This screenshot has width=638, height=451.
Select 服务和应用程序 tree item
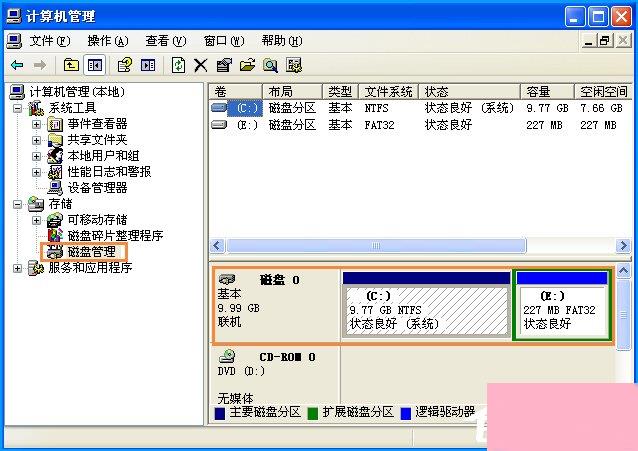90,267
